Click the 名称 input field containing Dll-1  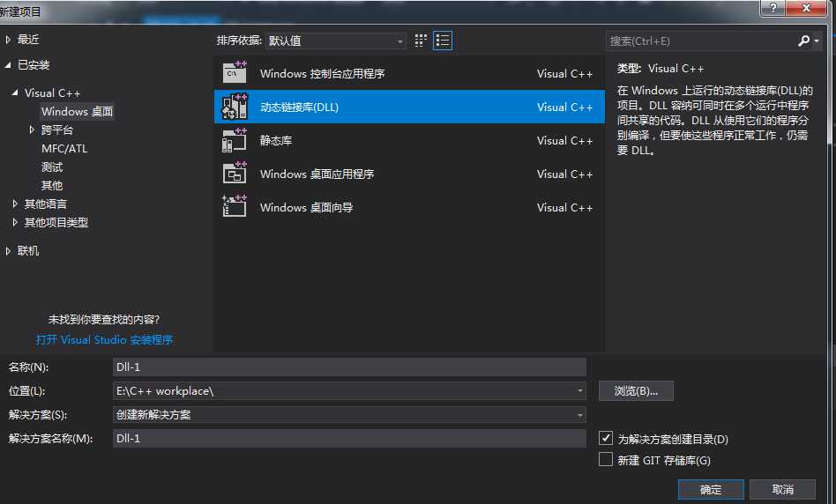(x=349, y=367)
